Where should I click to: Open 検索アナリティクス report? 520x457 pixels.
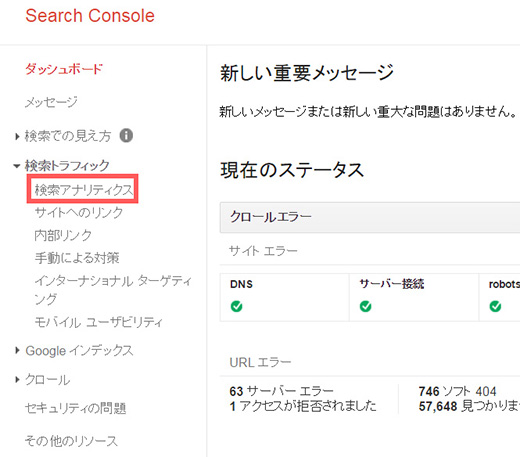(84, 190)
